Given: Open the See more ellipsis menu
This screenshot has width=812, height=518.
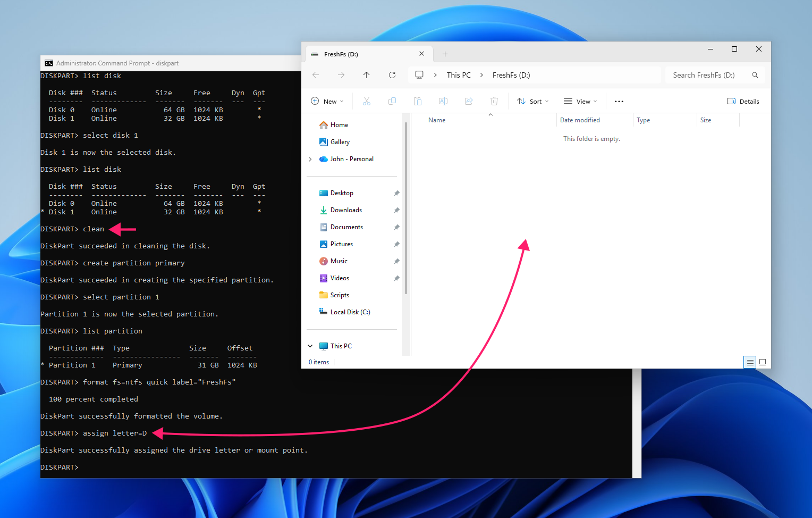Looking at the screenshot, I should pyautogui.click(x=619, y=101).
